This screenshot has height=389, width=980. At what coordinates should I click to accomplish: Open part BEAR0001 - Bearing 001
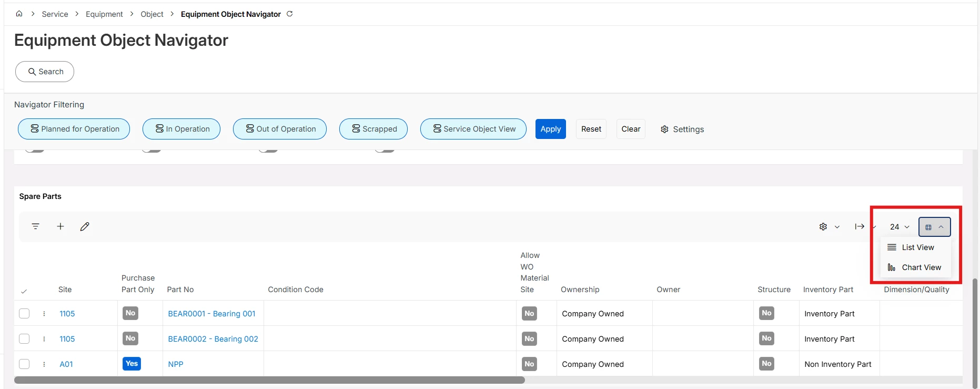(x=211, y=314)
